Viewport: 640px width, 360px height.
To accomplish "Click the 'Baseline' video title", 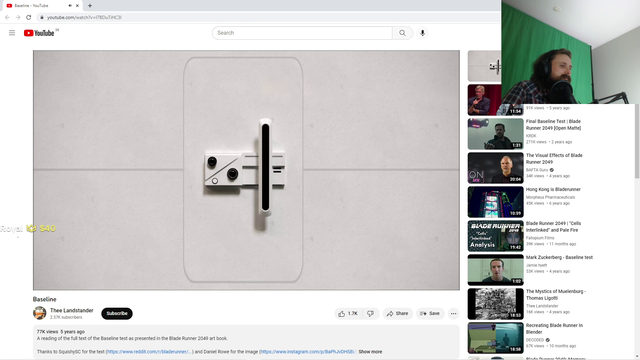I will point(44,299).
